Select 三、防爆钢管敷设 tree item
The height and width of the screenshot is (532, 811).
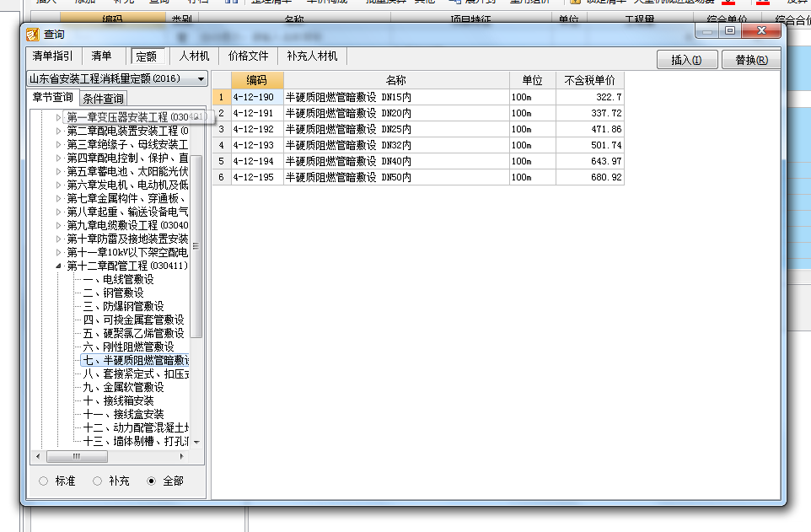pos(124,306)
